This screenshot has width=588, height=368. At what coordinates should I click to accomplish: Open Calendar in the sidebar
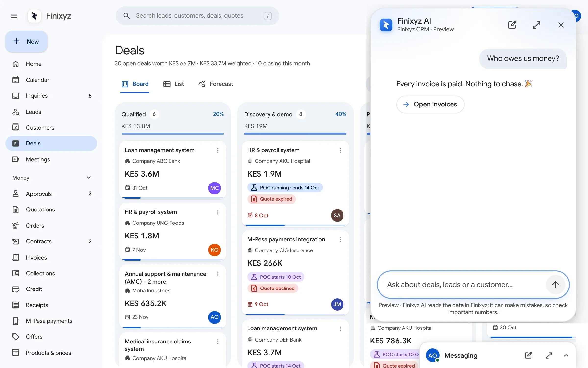51,80
